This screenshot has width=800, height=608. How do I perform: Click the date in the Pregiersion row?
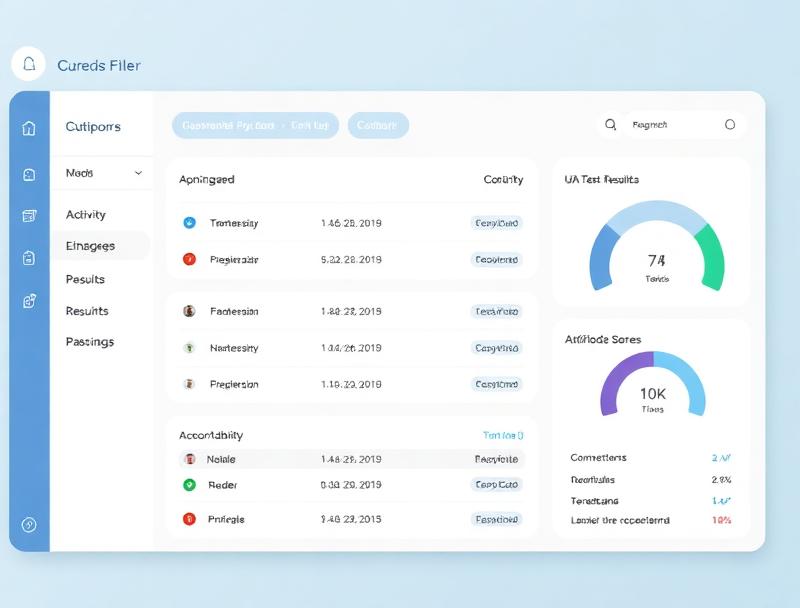click(351, 384)
